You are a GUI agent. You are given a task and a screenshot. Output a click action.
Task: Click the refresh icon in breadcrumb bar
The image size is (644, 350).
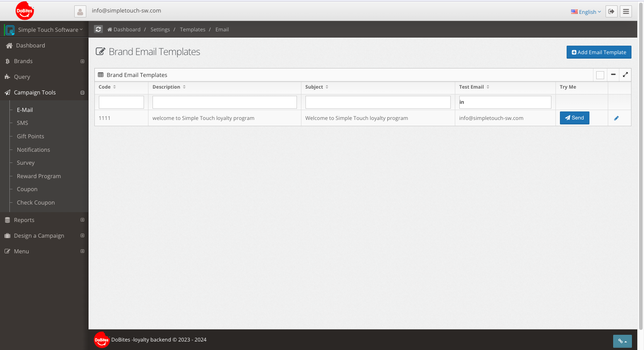[x=98, y=30]
